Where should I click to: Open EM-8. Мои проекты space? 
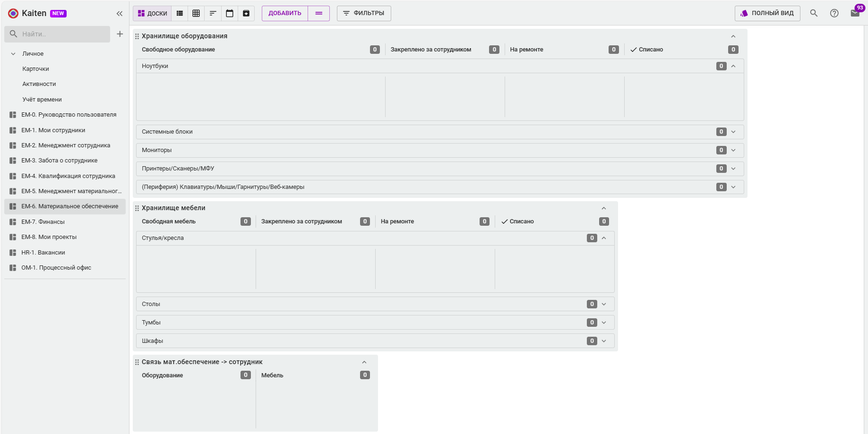[65, 237]
